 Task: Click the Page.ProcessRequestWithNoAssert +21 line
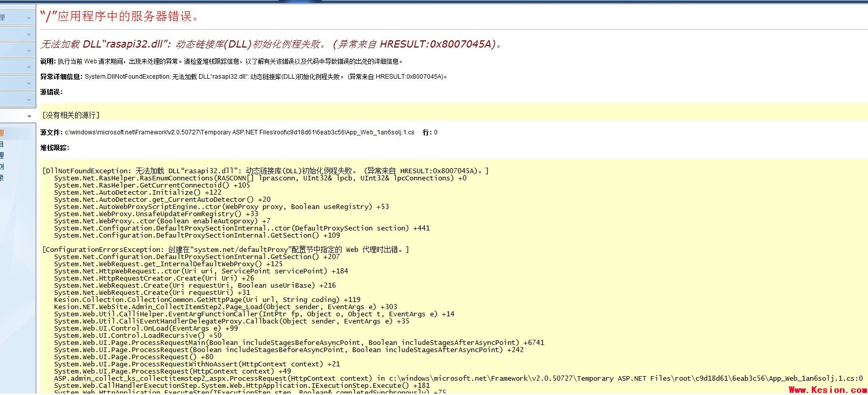coord(197,364)
